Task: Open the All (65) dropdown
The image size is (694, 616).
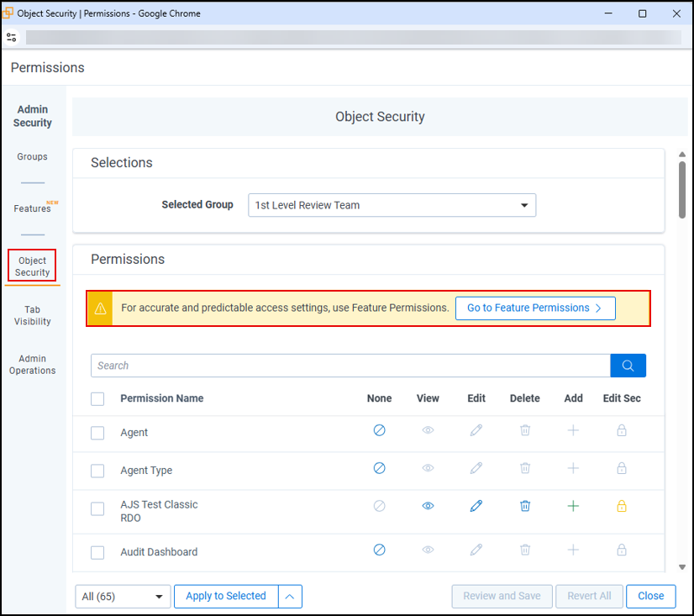Action: [122, 596]
